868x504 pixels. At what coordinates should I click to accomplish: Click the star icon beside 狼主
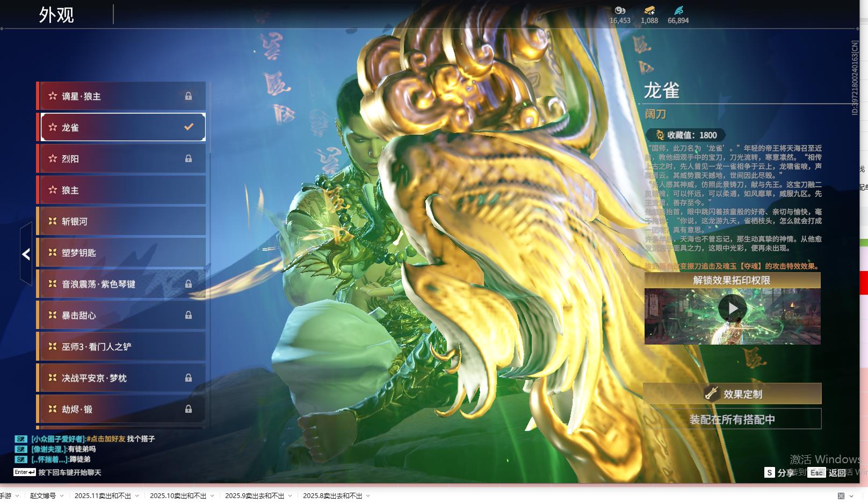click(53, 190)
